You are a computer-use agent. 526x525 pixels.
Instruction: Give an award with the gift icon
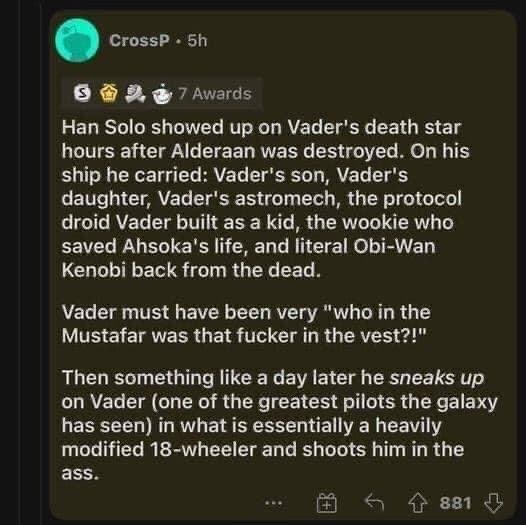(x=326, y=503)
